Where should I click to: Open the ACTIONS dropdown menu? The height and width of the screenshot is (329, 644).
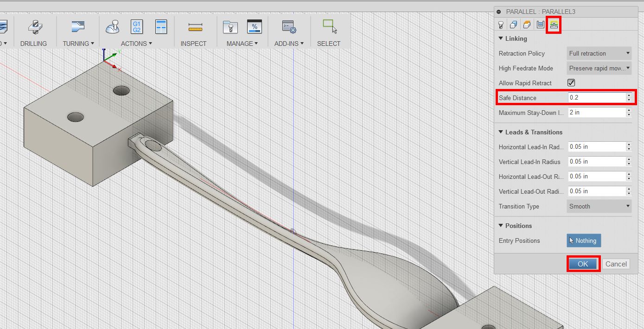pos(136,44)
